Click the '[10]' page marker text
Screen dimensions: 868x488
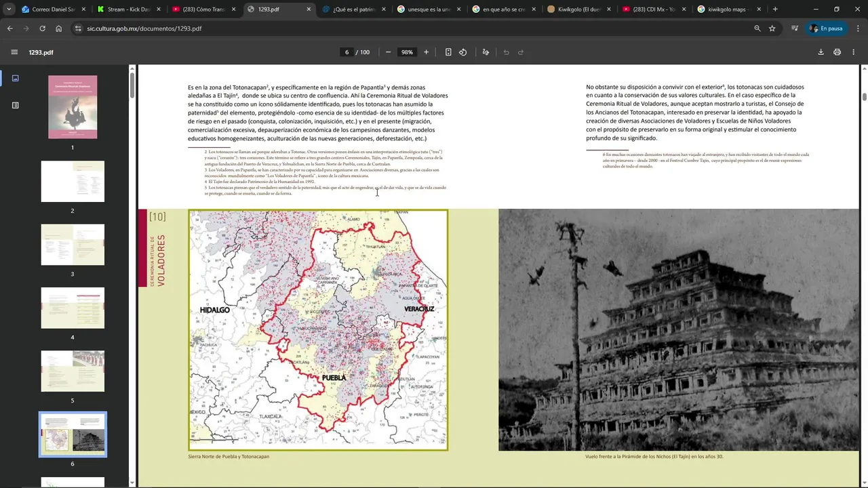coord(157,217)
